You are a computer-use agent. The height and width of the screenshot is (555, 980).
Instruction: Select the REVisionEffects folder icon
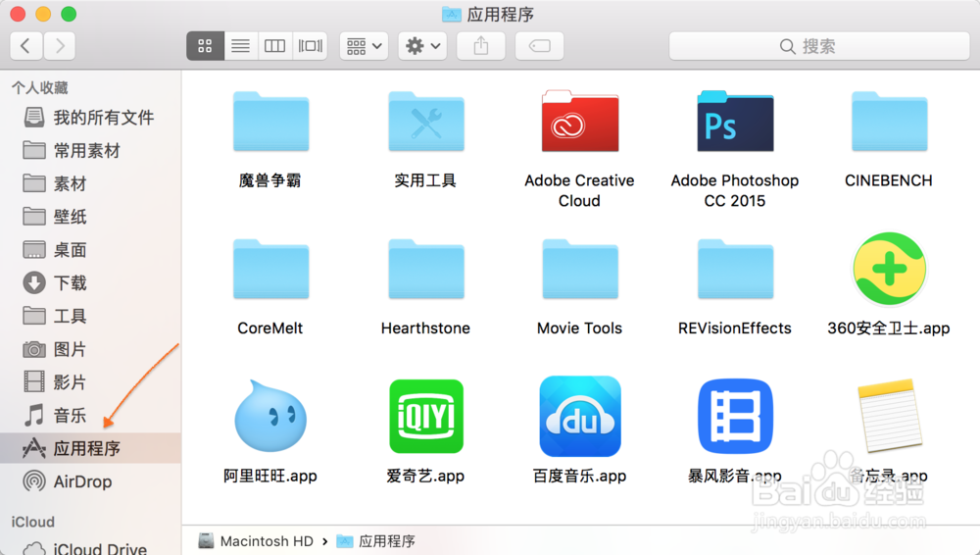tap(735, 269)
